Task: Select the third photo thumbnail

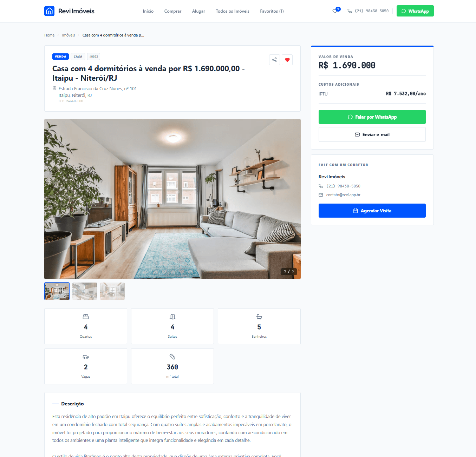Action: [x=112, y=291]
